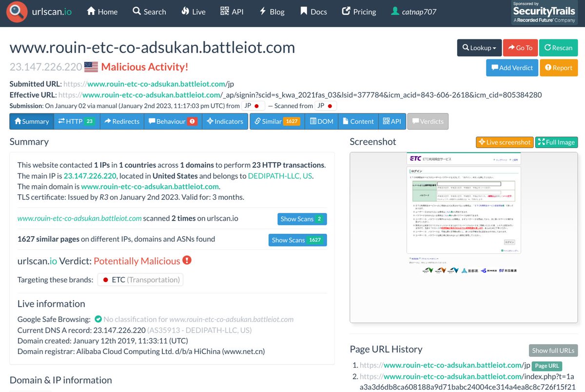Click Show full URLs button
This screenshot has width=585, height=392.
[553, 350]
